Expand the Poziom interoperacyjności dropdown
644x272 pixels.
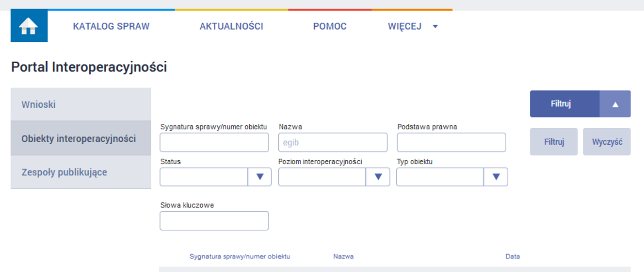[x=378, y=177]
